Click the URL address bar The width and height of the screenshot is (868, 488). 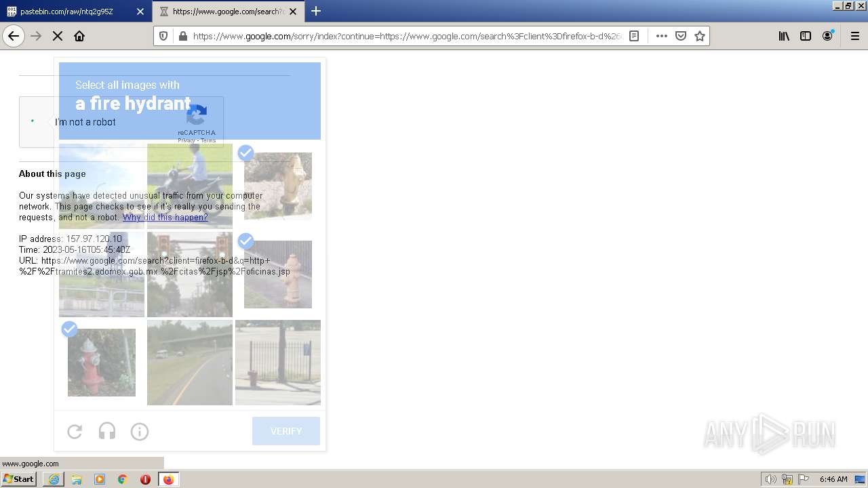coord(407,36)
